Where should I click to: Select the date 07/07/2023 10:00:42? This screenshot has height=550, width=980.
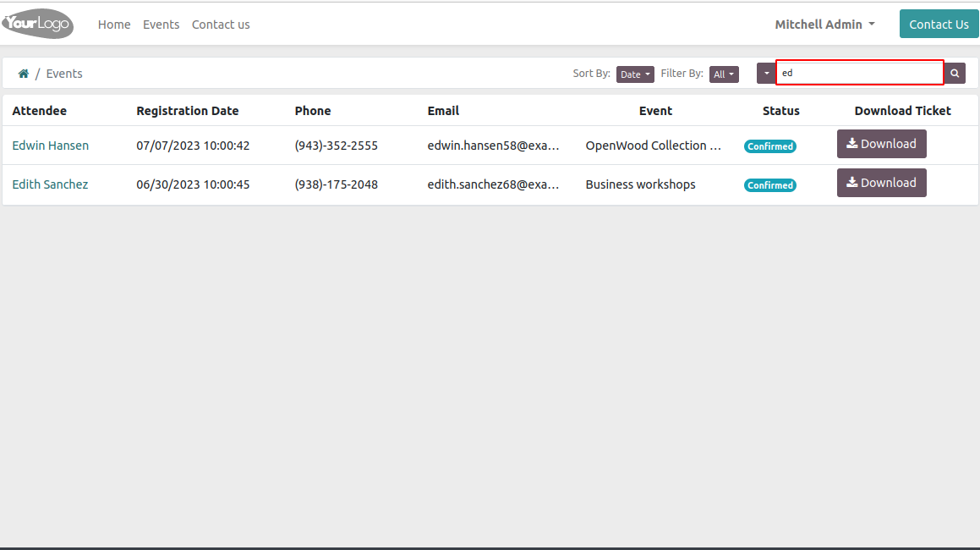click(x=193, y=146)
